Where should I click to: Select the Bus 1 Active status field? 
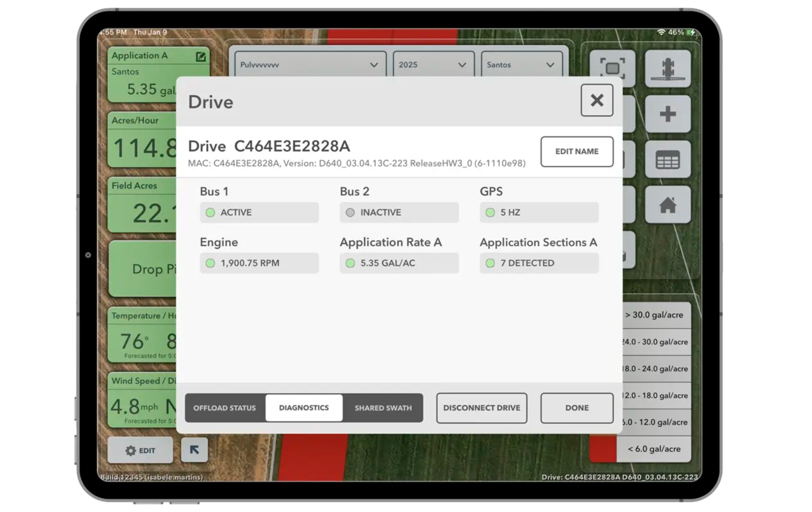(259, 213)
